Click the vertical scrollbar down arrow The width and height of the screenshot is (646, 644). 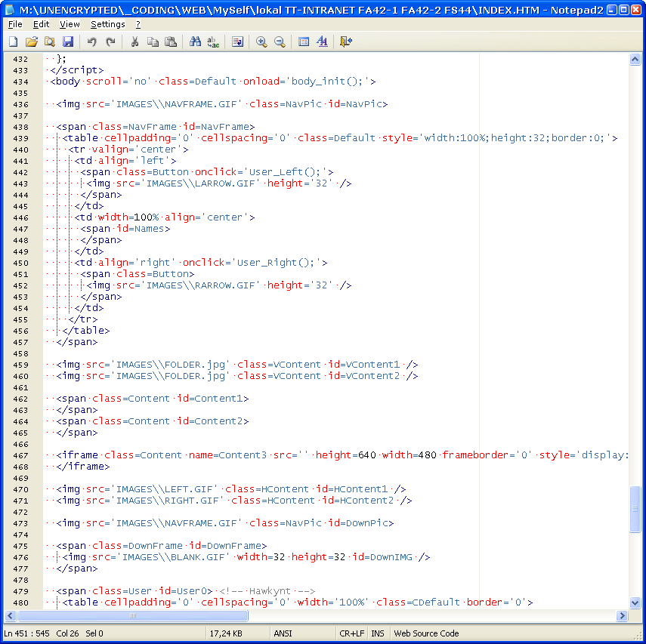(635, 602)
